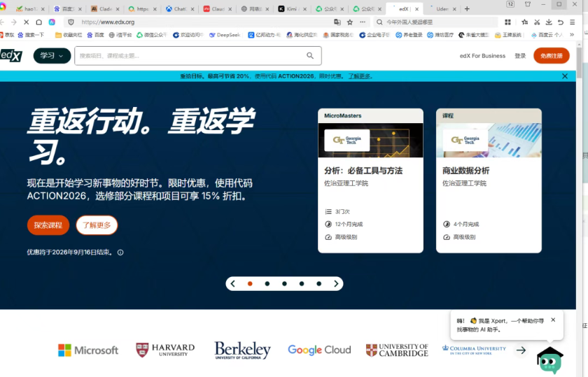Close the Xpert assistant popup
The image size is (588, 377).
(553, 320)
